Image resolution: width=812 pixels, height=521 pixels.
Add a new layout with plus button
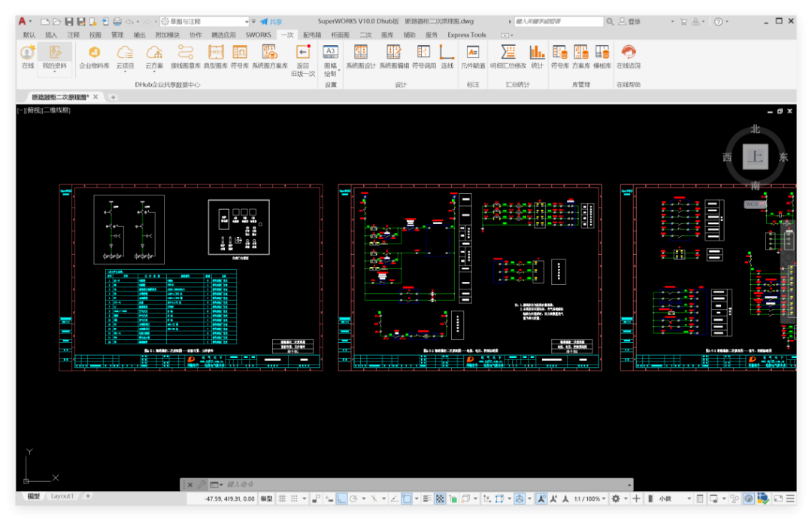coord(87,496)
